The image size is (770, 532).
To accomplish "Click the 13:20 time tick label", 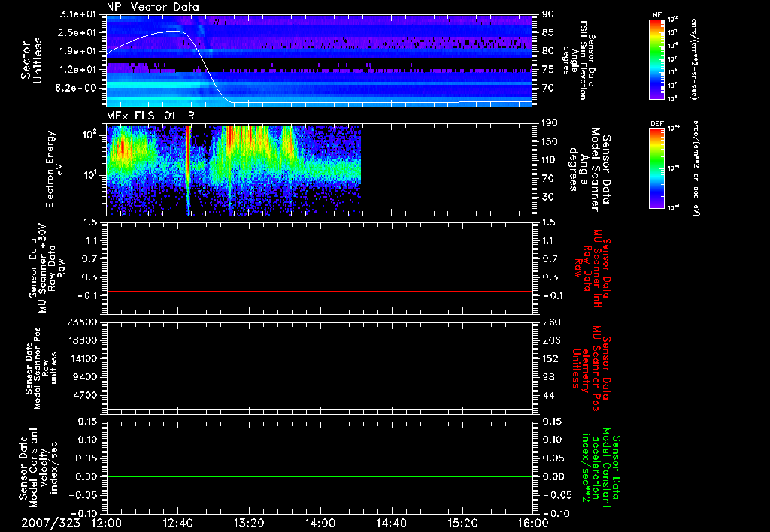I will (x=249, y=523).
